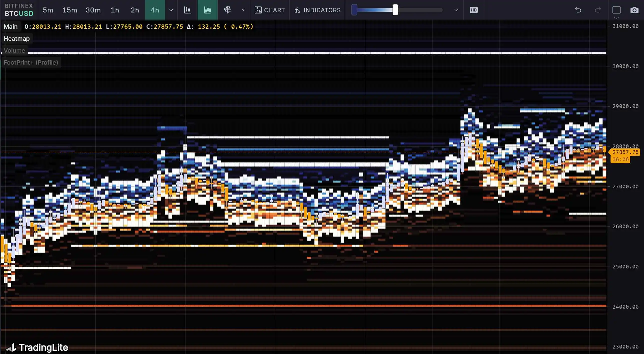
Task: Expand the chart type expander arrow
Action: point(242,9)
